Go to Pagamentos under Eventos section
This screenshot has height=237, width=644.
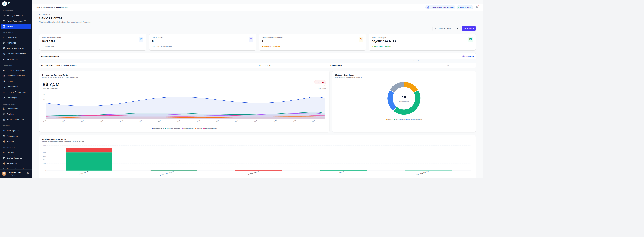point(16,136)
